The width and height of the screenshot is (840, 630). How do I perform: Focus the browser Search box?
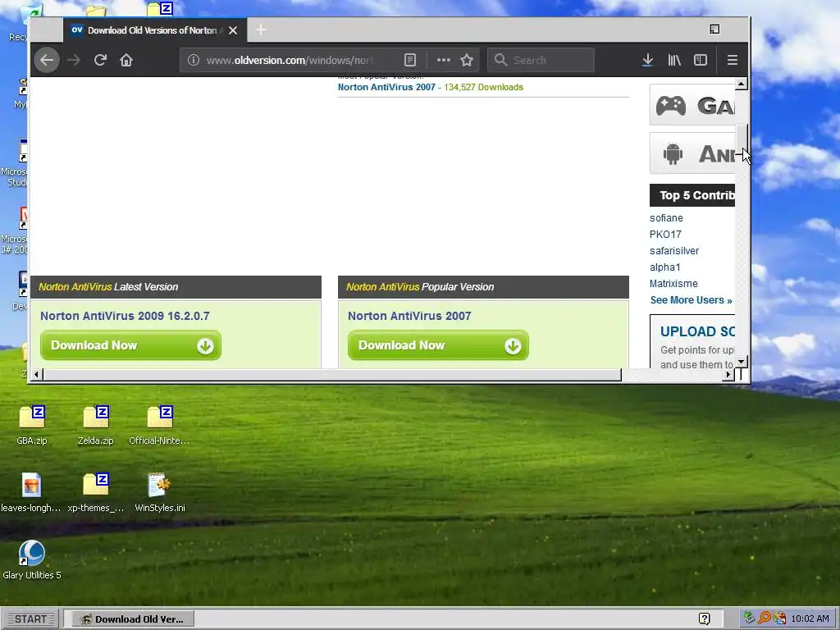click(x=541, y=60)
